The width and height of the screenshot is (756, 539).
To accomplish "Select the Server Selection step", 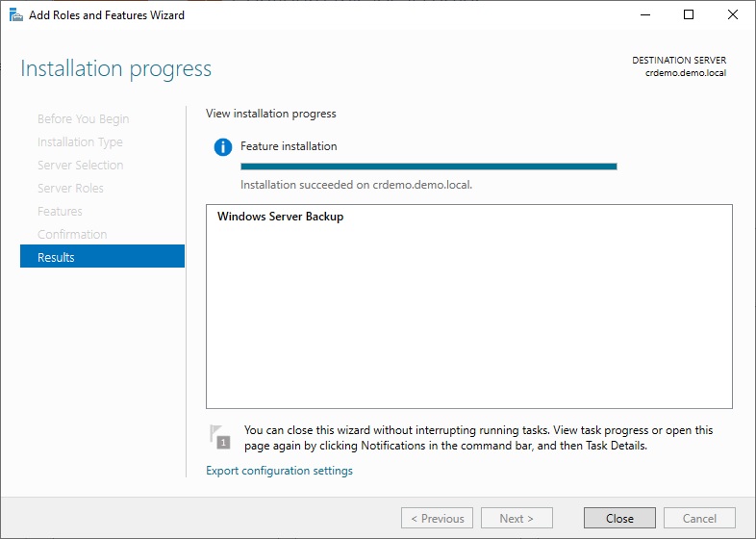I will (81, 165).
